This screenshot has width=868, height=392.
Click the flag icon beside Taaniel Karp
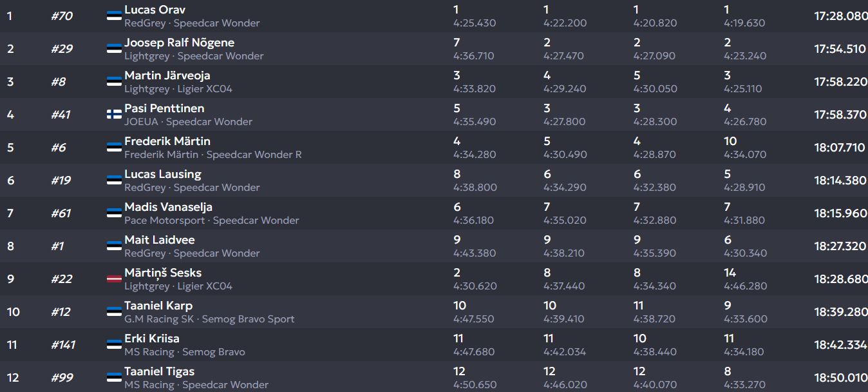tap(114, 311)
